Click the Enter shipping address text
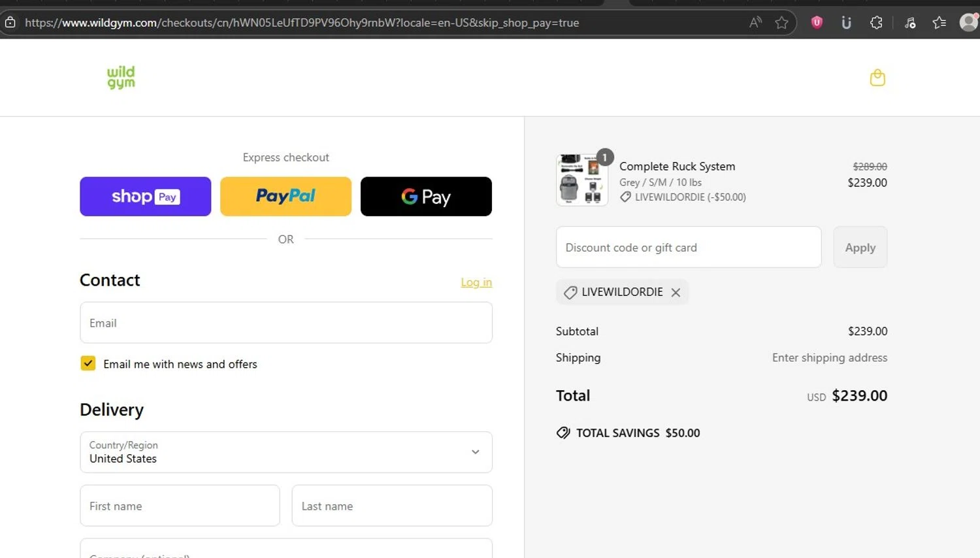 830,358
